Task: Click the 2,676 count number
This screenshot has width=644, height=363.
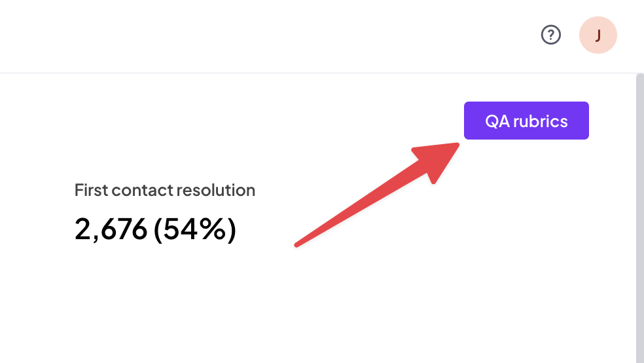Action: [111, 229]
